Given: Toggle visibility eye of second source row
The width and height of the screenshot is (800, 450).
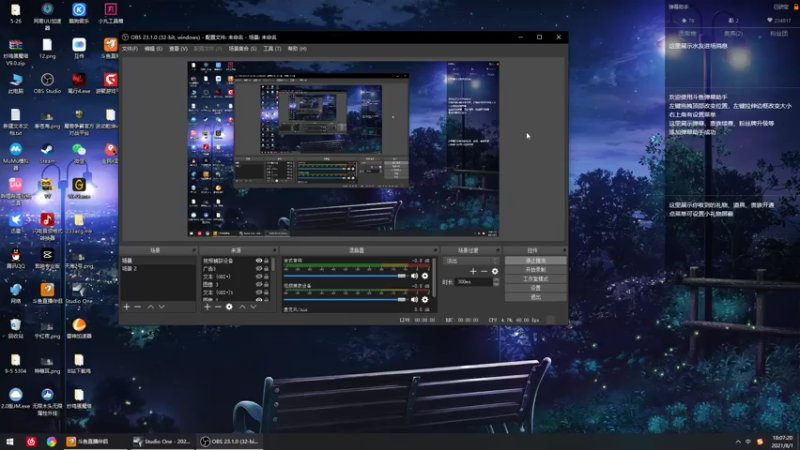Looking at the screenshot, I should (x=259, y=268).
